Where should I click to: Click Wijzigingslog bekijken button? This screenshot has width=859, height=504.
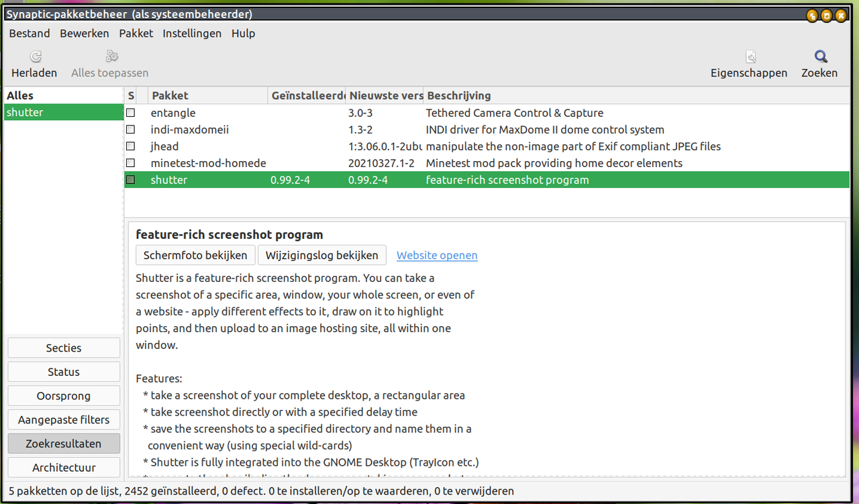pos(322,255)
